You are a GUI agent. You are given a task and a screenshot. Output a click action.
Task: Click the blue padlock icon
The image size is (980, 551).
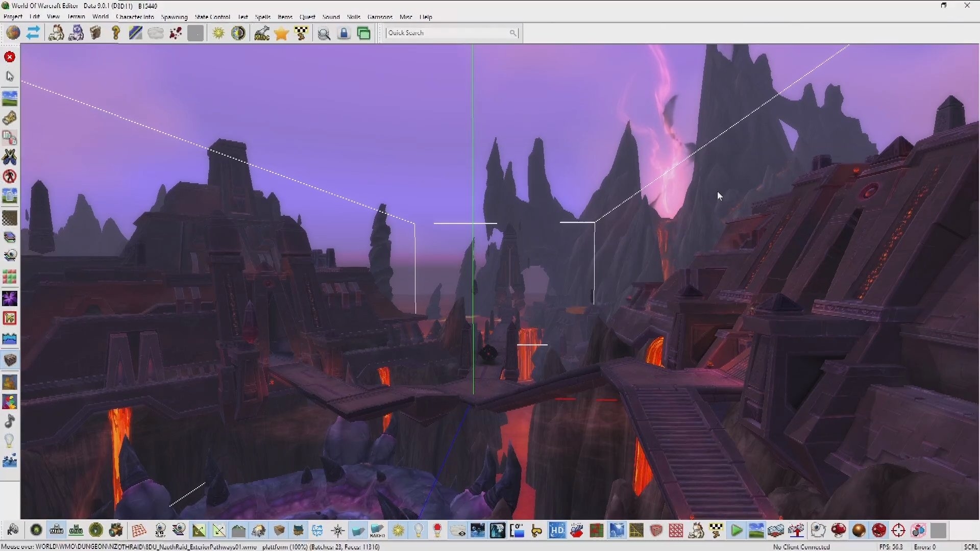click(344, 33)
